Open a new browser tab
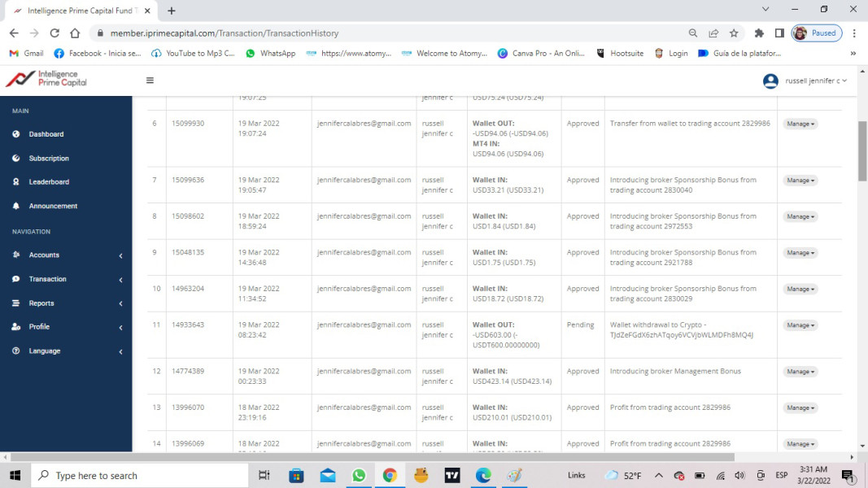The image size is (868, 488). tap(172, 11)
